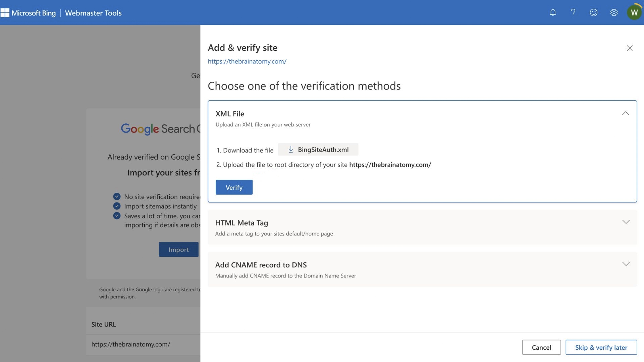
Task: Click the Webmaster Tools header title
Action: pyautogui.click(x=93, y=13)
